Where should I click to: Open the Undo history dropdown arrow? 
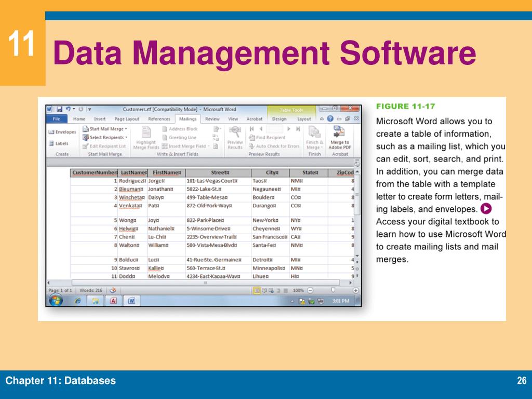(x=74, y=109)
